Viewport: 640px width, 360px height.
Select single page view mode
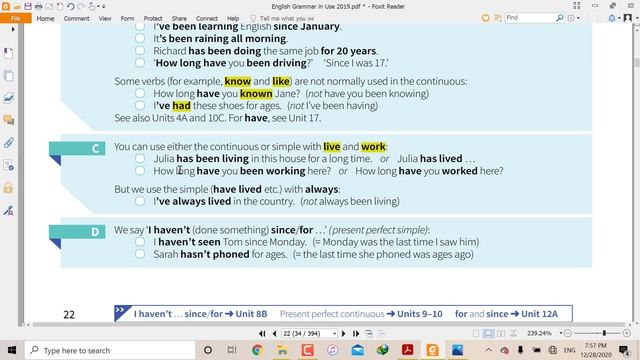(476, 333)
